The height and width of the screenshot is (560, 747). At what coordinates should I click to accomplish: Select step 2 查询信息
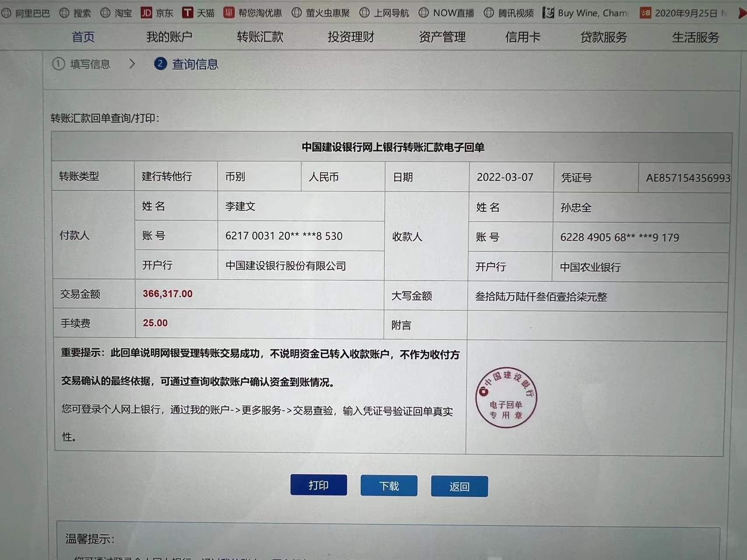coord(187,64)
